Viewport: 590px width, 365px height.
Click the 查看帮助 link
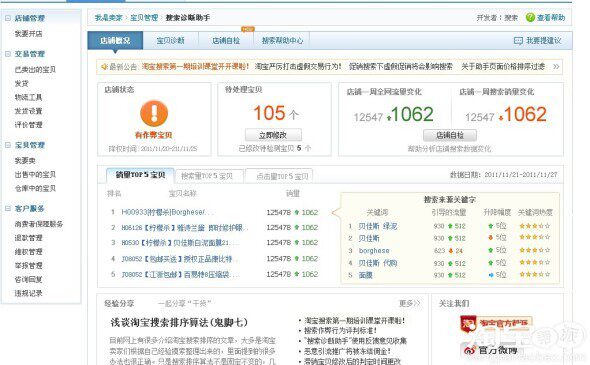[x=551, y=18]
